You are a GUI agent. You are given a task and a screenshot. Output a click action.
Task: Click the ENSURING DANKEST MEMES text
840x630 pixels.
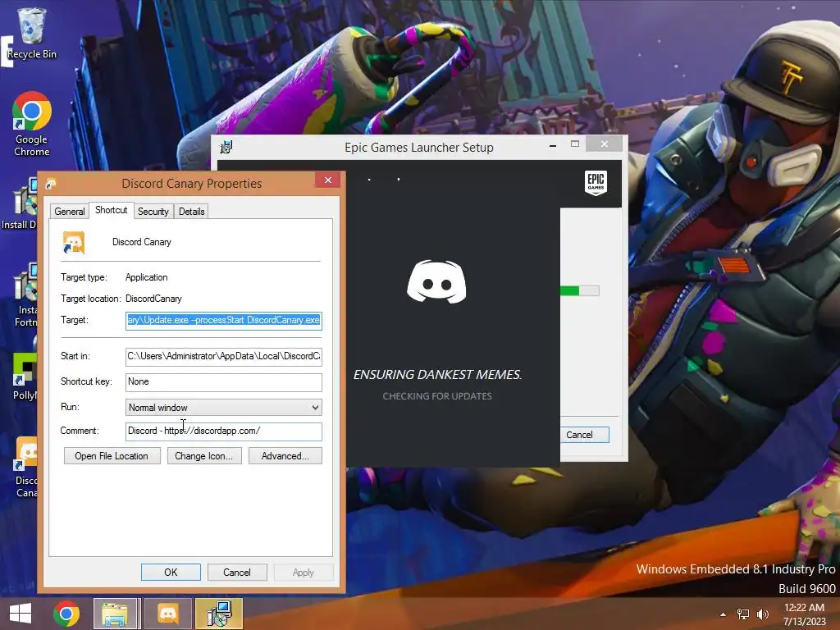437,374
